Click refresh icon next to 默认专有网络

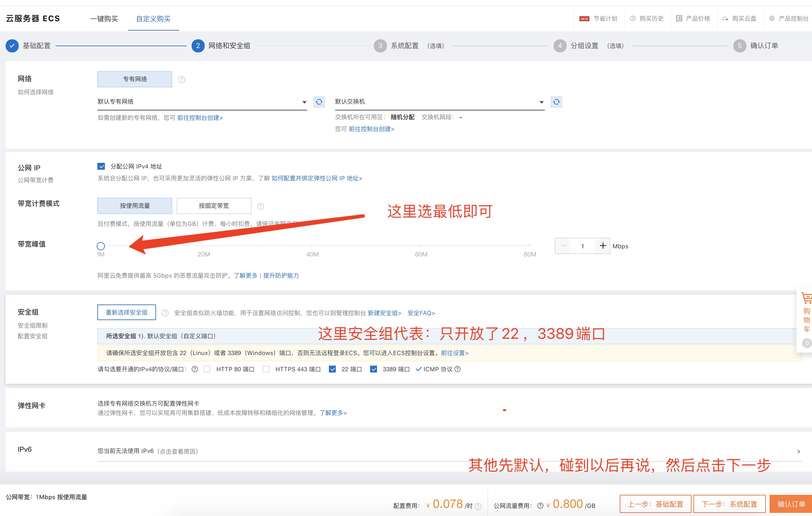(319, 102)
